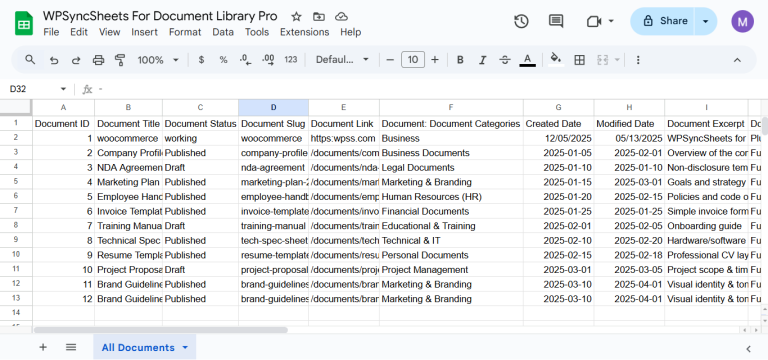Click the spreadsheet title text
Viewport: 768px width, 360px height.
(160, 16)
